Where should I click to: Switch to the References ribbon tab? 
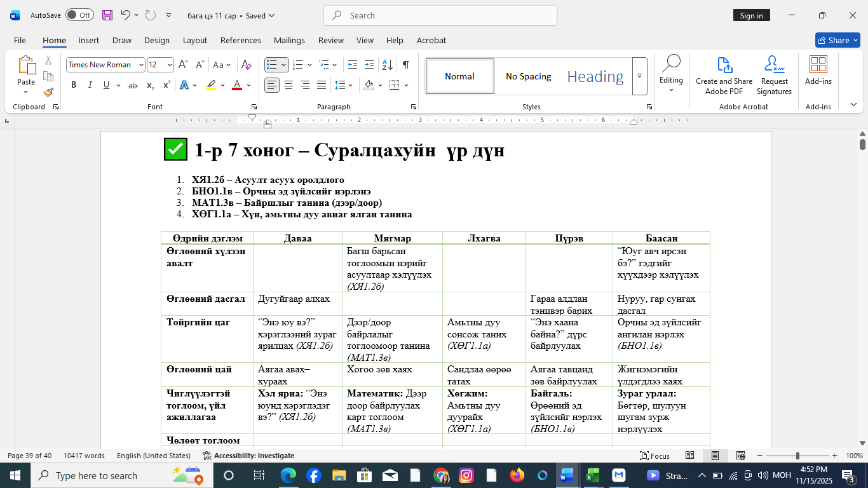click(x=240, y=40)
